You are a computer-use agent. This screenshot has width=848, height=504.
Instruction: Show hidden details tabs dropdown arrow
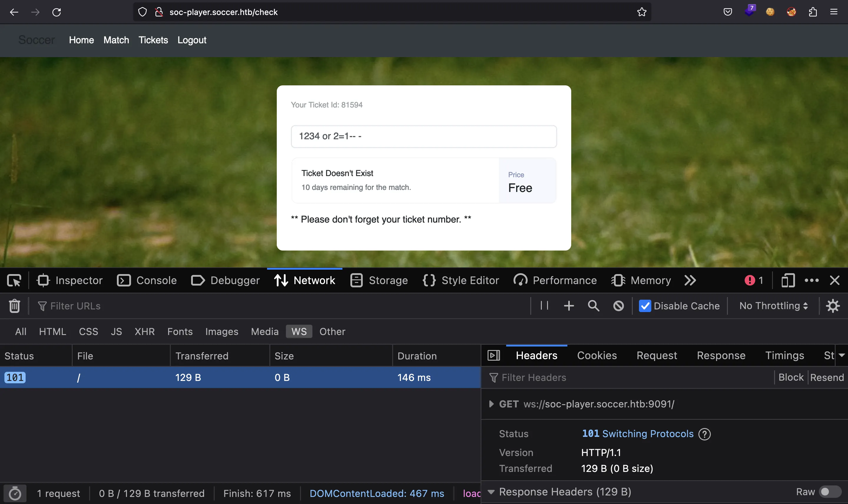[x=842, y=355]
